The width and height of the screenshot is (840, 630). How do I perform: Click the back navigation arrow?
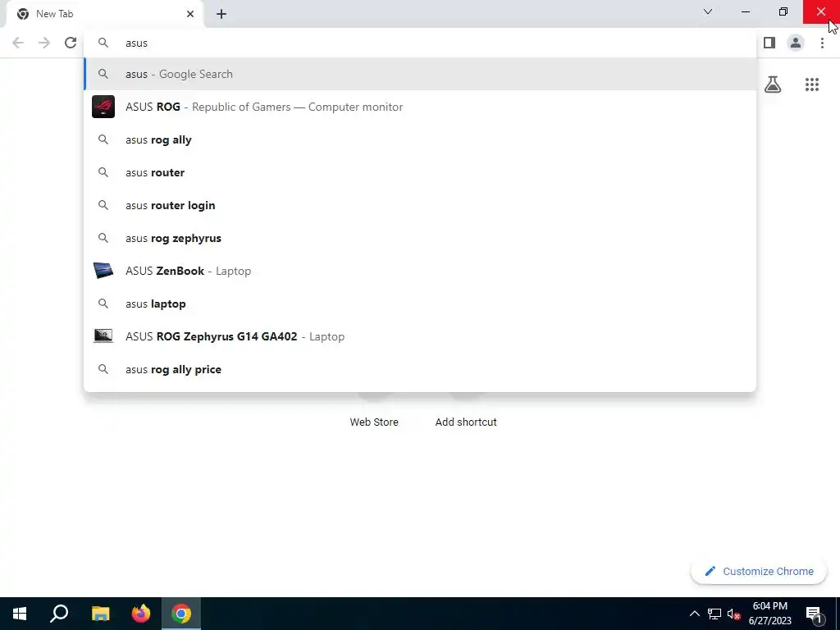[x=18, y=43]
